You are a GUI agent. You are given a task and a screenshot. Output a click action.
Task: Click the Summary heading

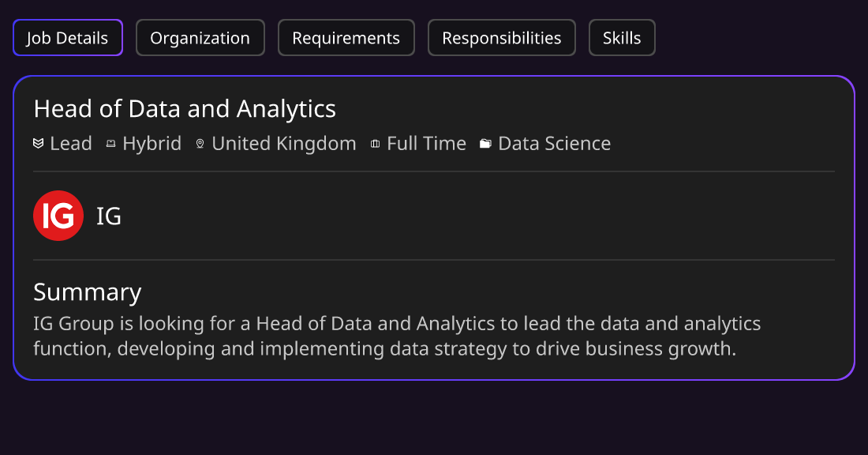pos(88,292)
